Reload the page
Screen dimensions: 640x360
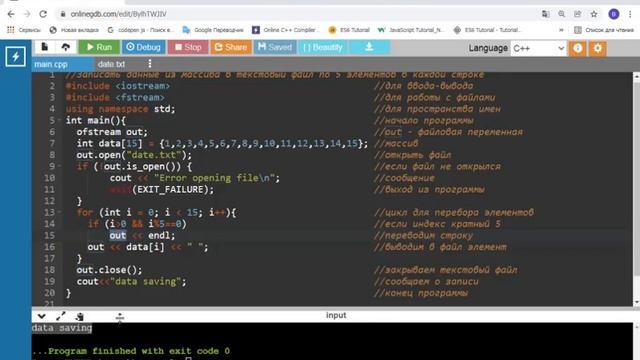click(x=43, y=14)
